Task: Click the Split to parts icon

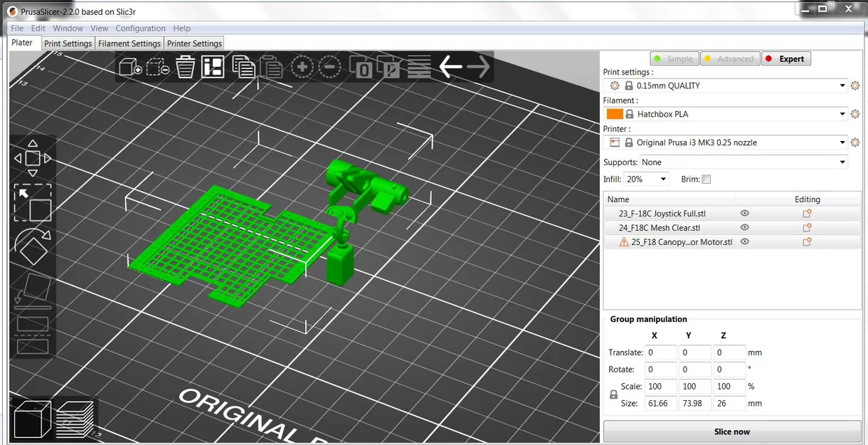Action: point(389,68)
